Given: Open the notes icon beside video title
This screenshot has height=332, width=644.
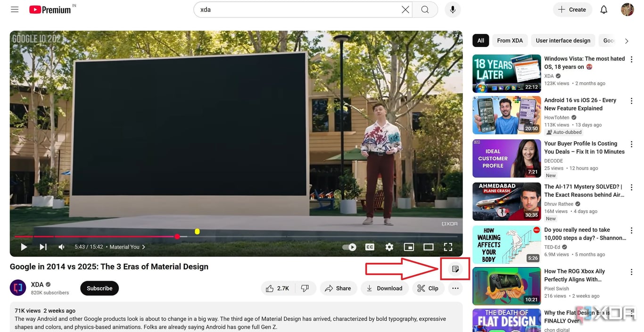Looking at the screenshot, I should pos(455,269).
